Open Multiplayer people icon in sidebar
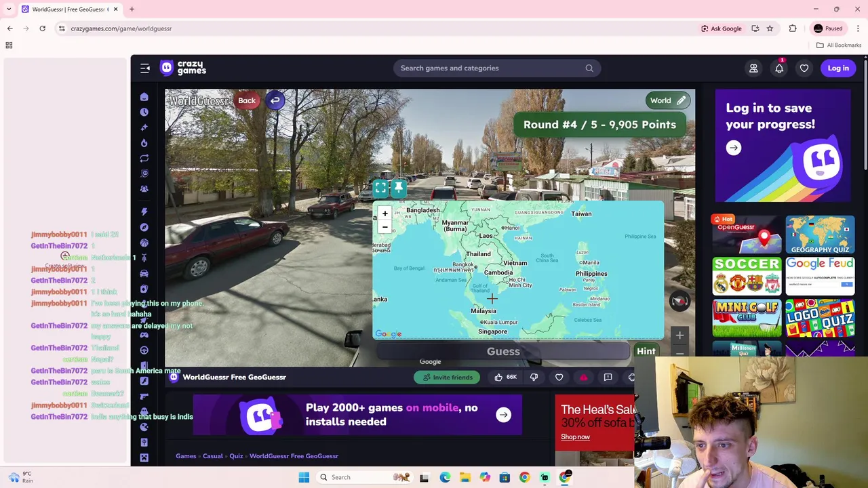This screenshot has width=868, height=488. click(144, 189)
